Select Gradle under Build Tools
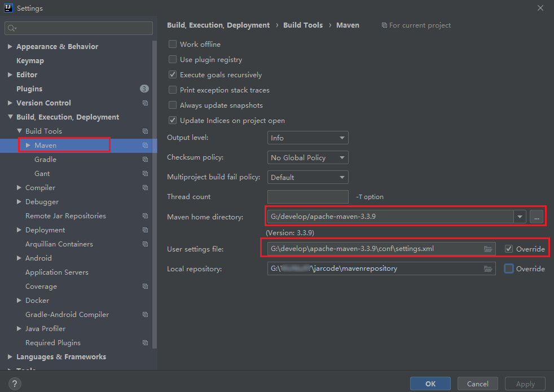 pyautogui.click(x=45, y=159)
